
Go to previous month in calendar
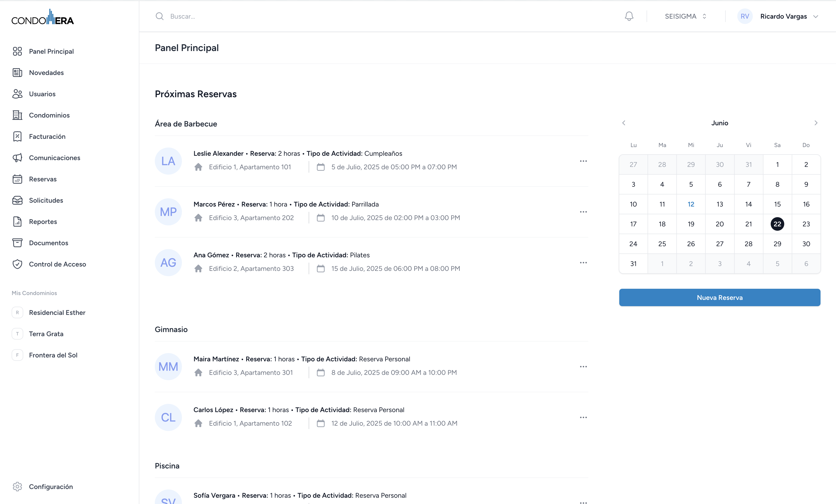coord(624,123)
